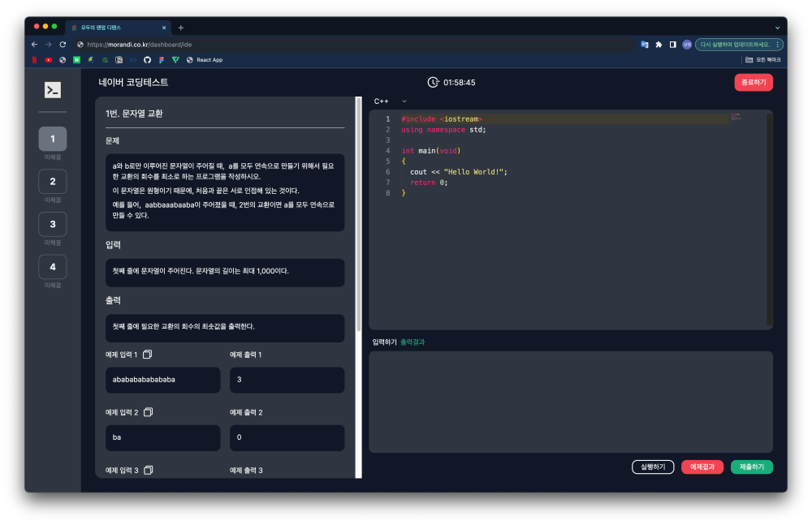Toggle the browser side panel
The height and width of the screenshot is (525, 812).
(672, 44)
